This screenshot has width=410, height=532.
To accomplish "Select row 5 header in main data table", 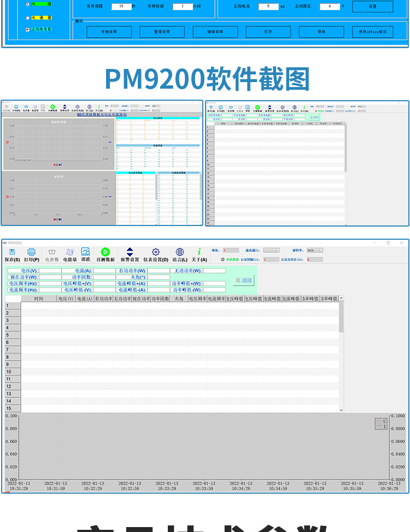I will (13, 335).
